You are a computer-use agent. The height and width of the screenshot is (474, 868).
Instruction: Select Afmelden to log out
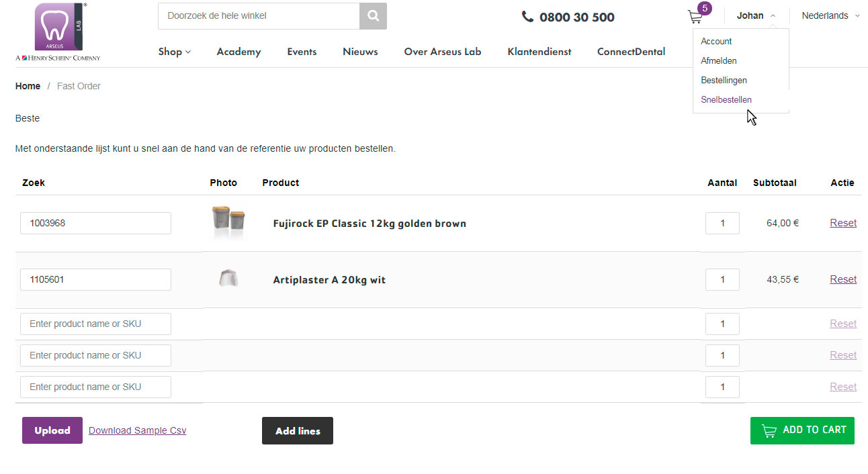click(x=718, y=60)
